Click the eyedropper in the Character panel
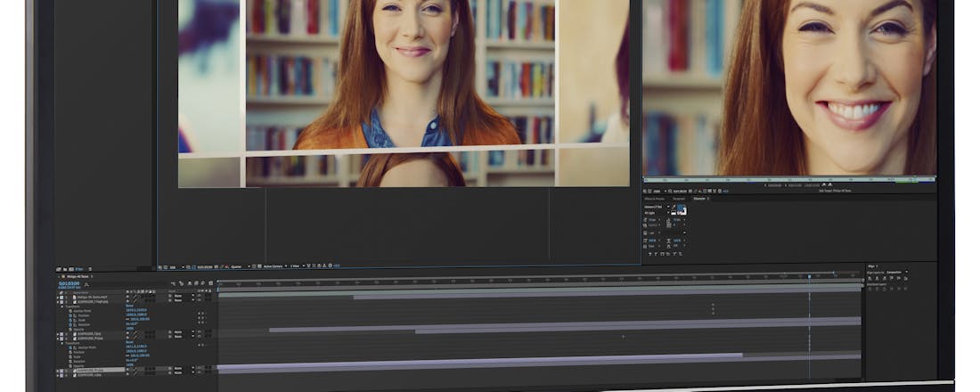 [673, 207]
